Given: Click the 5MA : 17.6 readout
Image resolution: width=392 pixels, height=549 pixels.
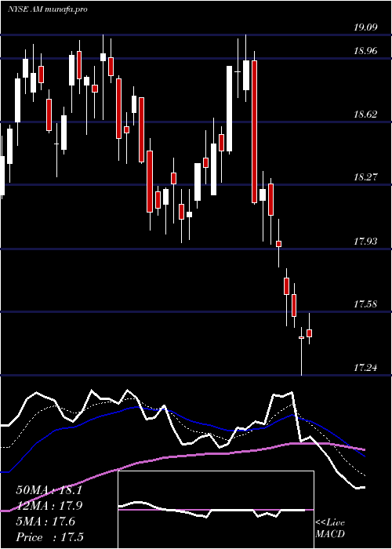Looking at the screenshot, I should click(45, 522).
